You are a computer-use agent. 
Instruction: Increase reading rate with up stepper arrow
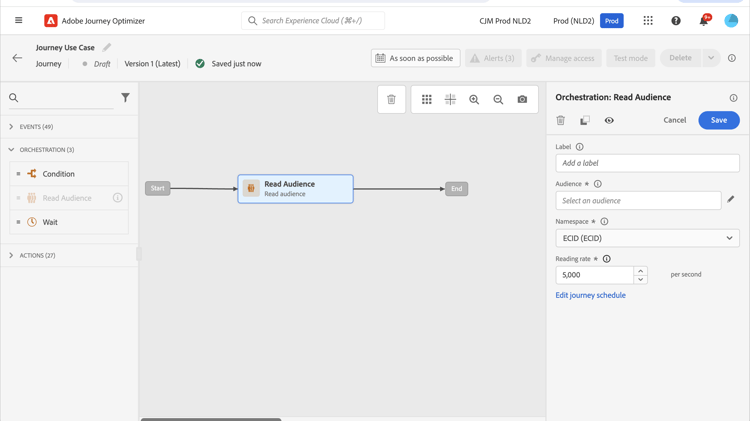click(640, 270)
